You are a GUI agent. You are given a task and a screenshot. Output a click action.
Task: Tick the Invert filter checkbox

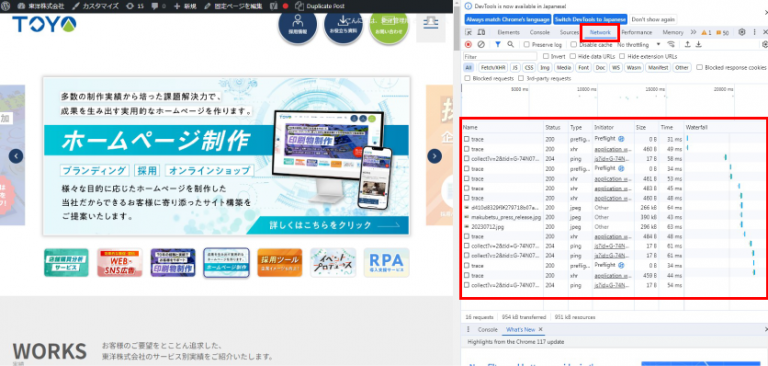point(546,56)
